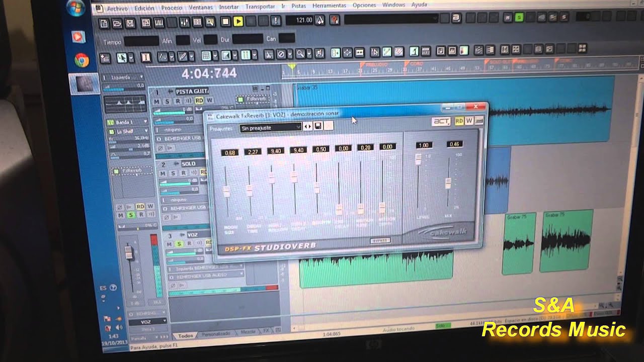
Task: Select the Smart tool arrow icon
Action: [121, 57]
